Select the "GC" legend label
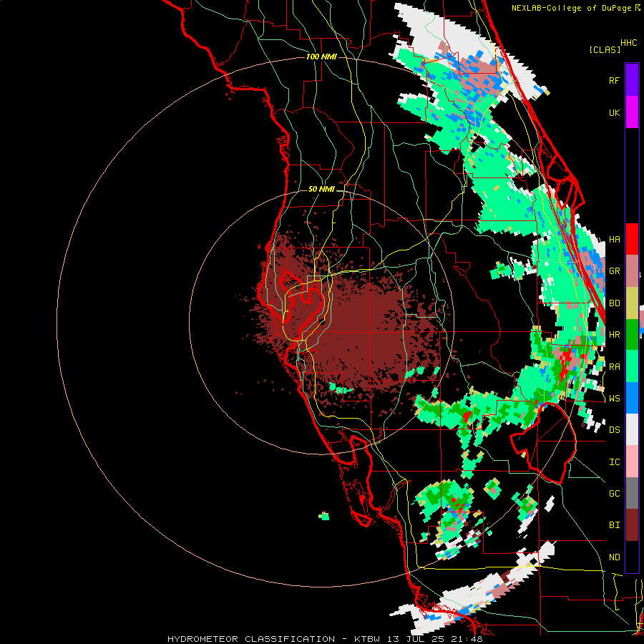The height and width of the screenshot is (644, 644). point(614,494)
